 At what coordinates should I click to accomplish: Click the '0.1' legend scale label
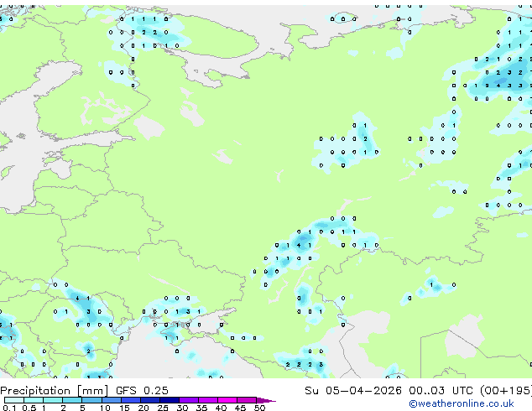10,408
